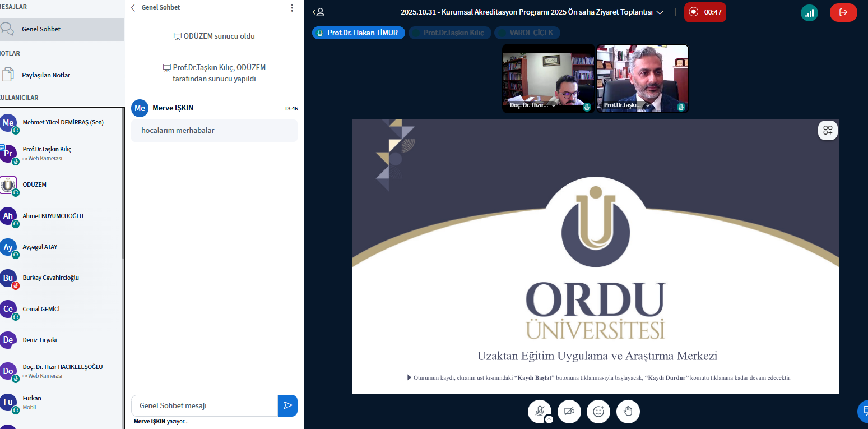Click the red recording indicator showing 00:47
868x429 pixels.
tap(704, 12)
